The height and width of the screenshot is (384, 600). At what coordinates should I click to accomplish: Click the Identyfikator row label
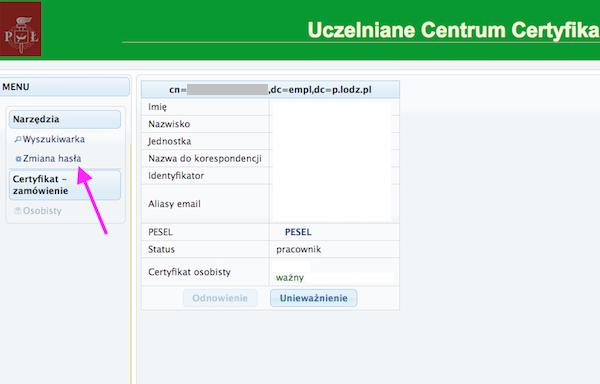(x=176, y=176)
